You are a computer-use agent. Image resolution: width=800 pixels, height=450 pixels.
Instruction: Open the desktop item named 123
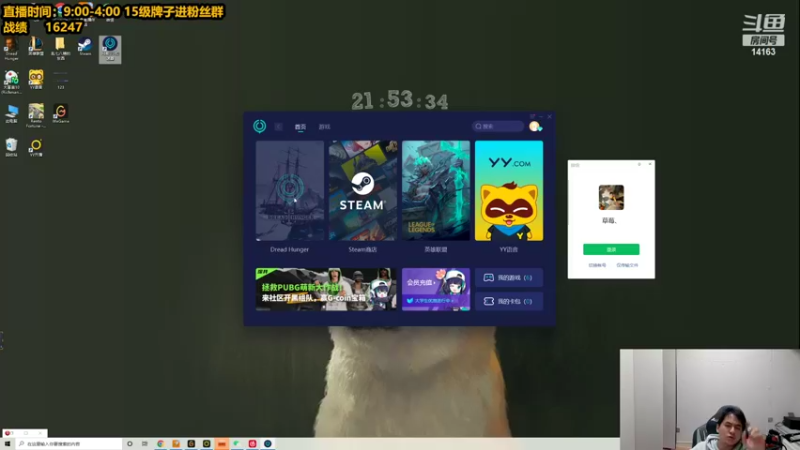[60, 81]
